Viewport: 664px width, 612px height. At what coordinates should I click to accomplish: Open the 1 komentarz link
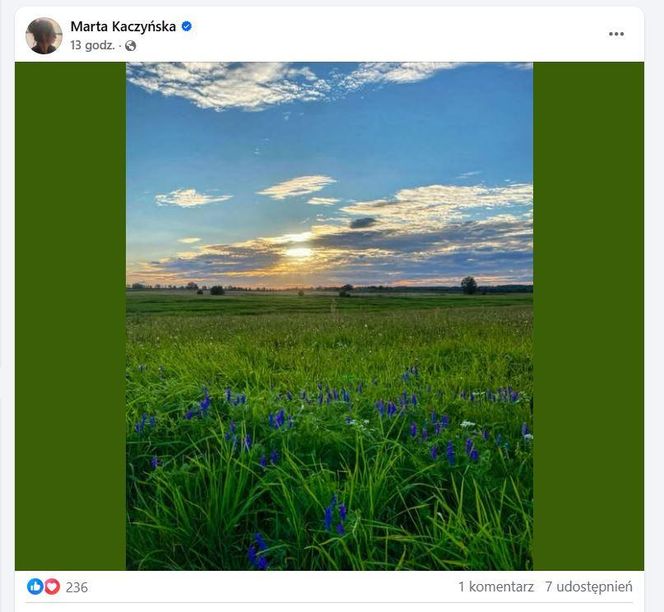pos(496,587)
